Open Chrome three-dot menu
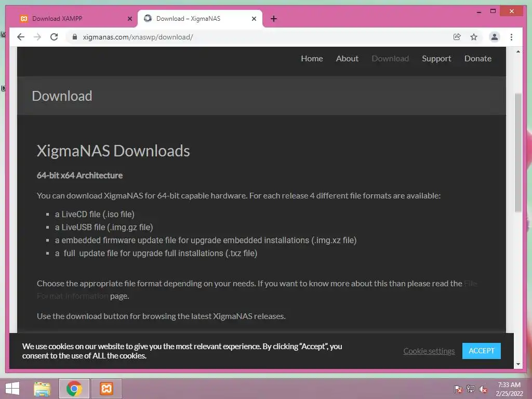The height and width of the screenshot is (399, 532). pos(511,37)
